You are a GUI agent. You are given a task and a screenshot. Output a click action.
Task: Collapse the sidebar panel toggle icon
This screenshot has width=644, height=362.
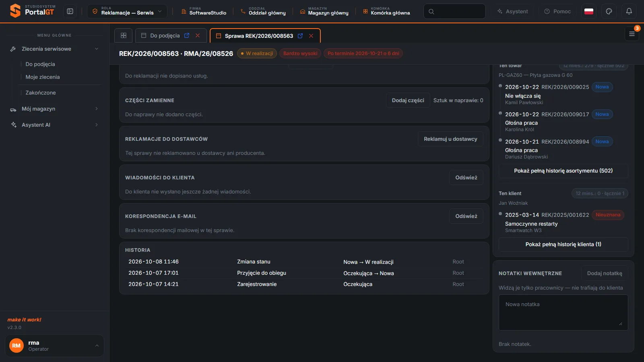tap(70, 11)
